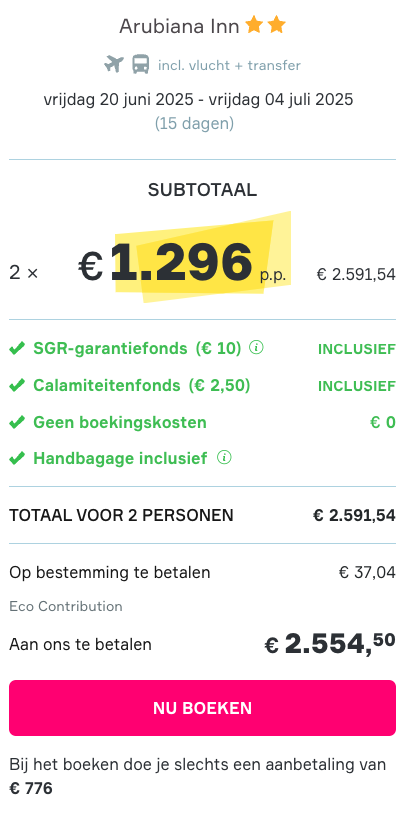The image size is (409, 820).
Task: Click the Eco Contribution label
Action: point(66,606)
